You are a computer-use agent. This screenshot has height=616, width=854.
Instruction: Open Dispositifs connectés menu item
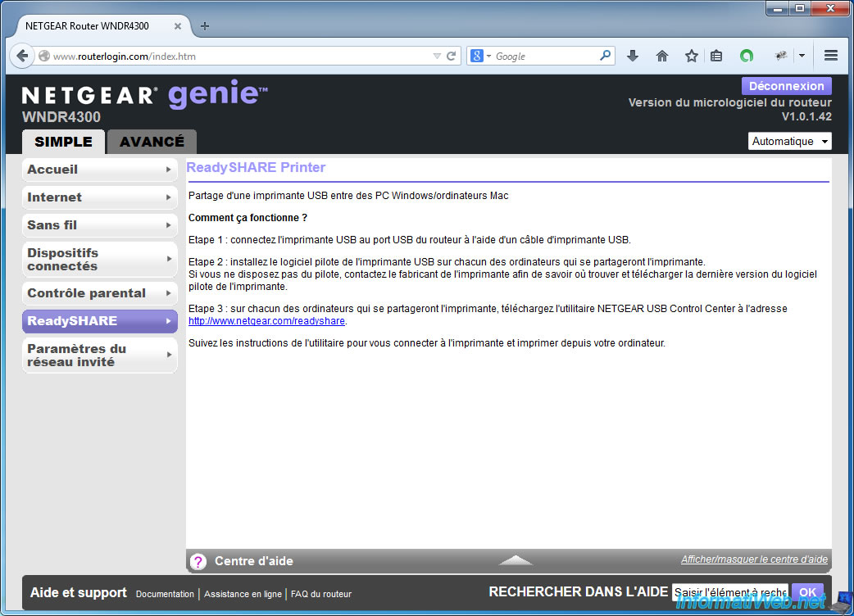tap(100, 259)
